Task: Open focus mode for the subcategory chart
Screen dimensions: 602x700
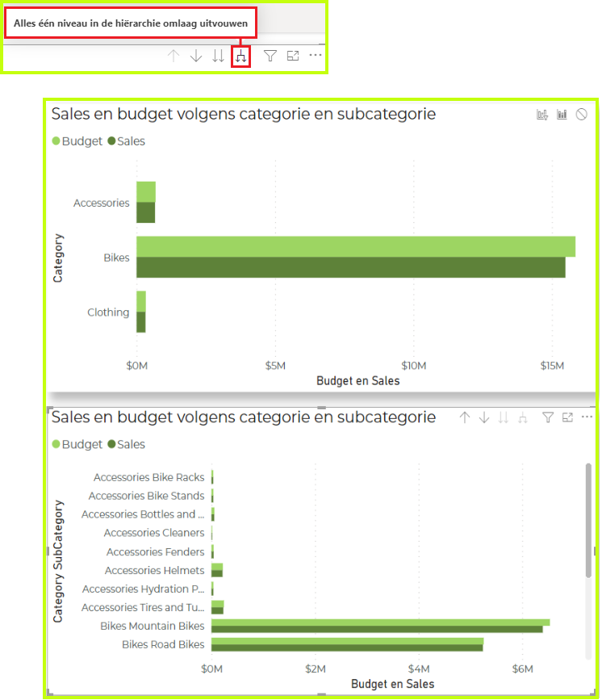Action: (567, 418)
